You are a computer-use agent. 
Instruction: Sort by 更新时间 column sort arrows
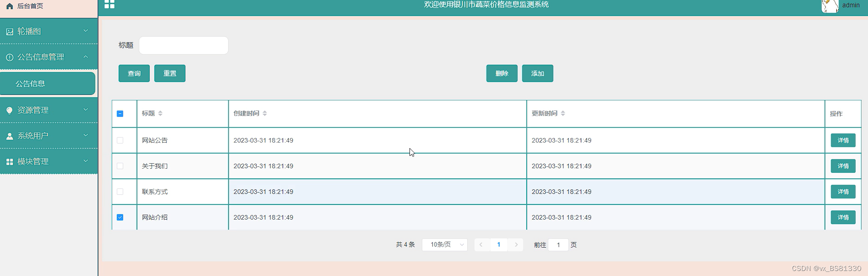click(x=563, y=113)
